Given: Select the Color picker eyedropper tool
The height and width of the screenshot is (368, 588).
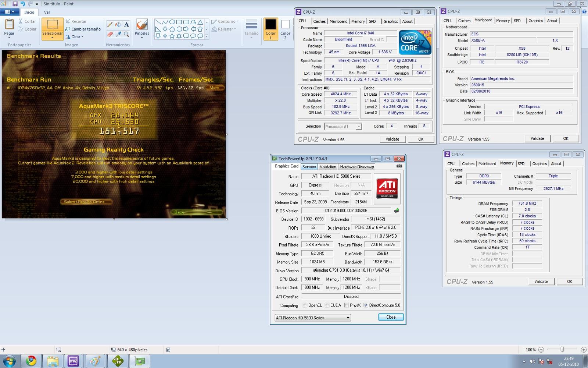Looking at the screenshot, I should click(x=118, y=34).
